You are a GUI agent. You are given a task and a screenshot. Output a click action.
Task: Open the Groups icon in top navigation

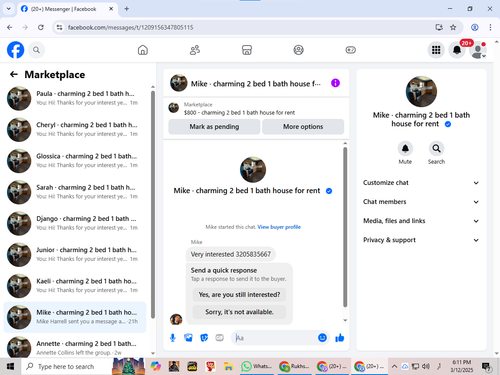tap(298, 50)
